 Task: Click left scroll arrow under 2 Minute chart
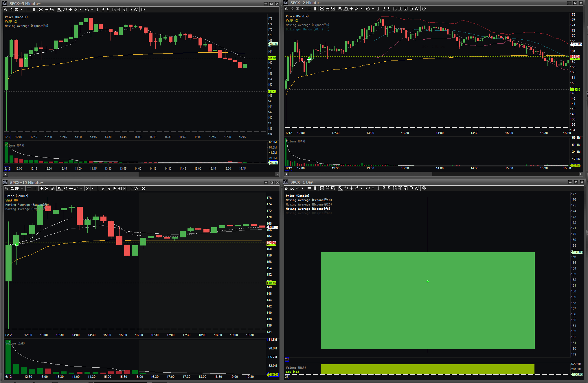point(286,174)
